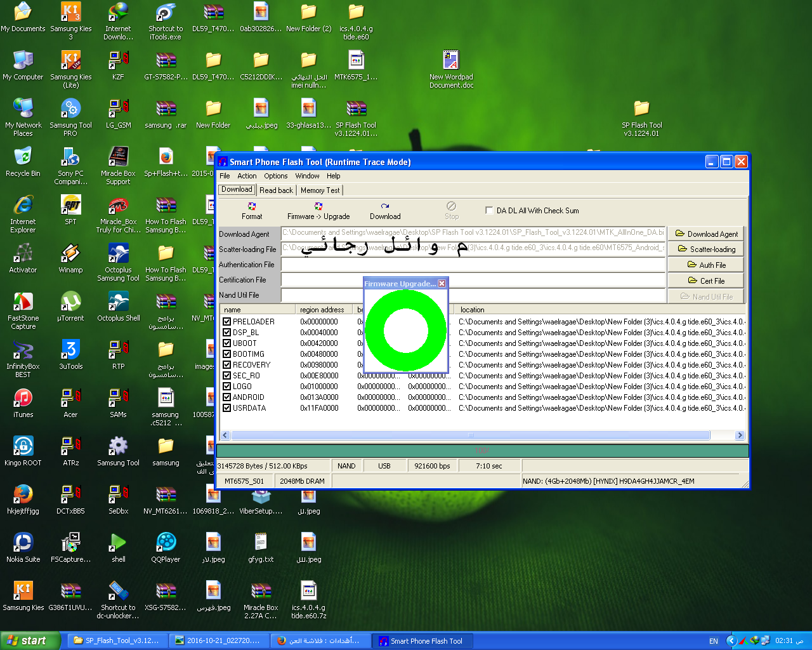This screenshot has width=812, height=650.
Task: Click the Certification File path field
Action: 473,279
